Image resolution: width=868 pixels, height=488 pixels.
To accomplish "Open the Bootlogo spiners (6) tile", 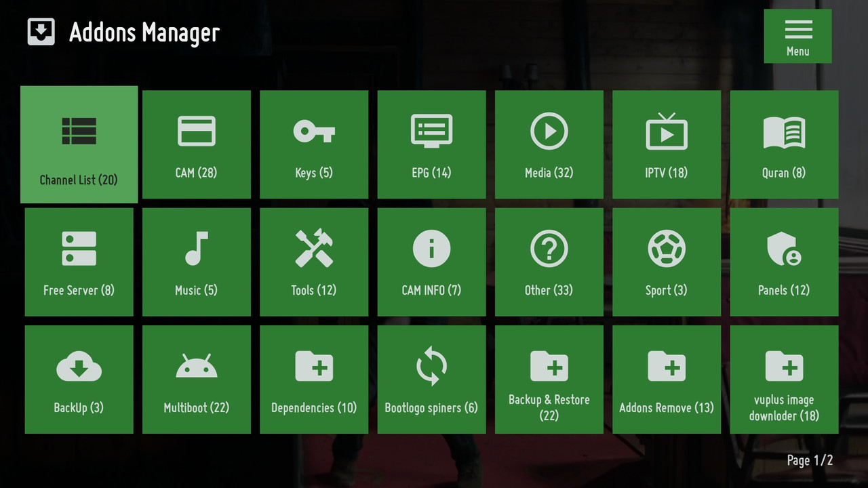I will [x=431, y=380].
